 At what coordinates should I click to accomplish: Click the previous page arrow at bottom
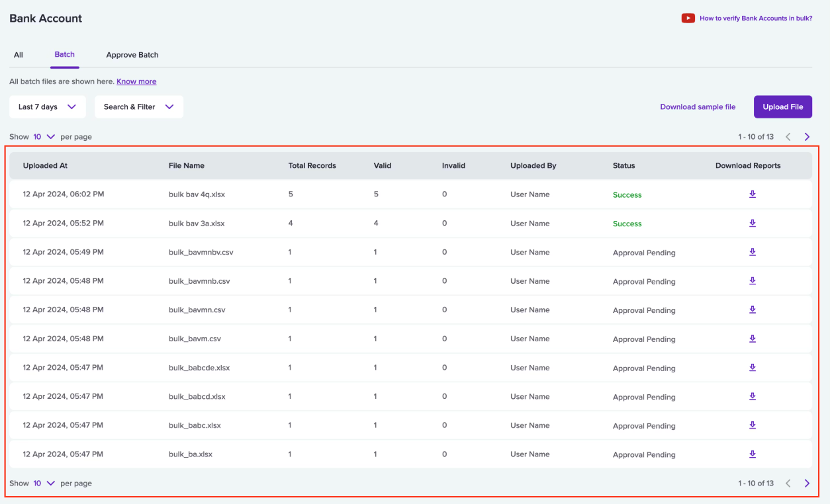pyautogui.click(x=788, y=483)
